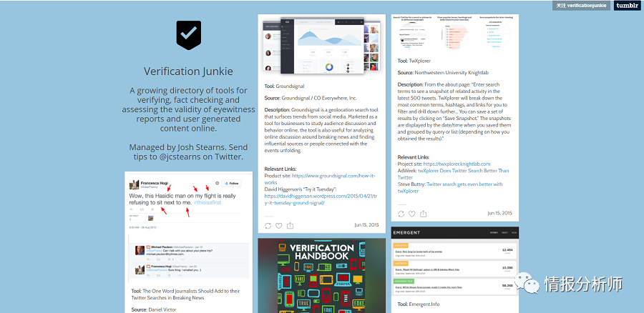Like the Groundsignal post with the heart

(279, 226)
